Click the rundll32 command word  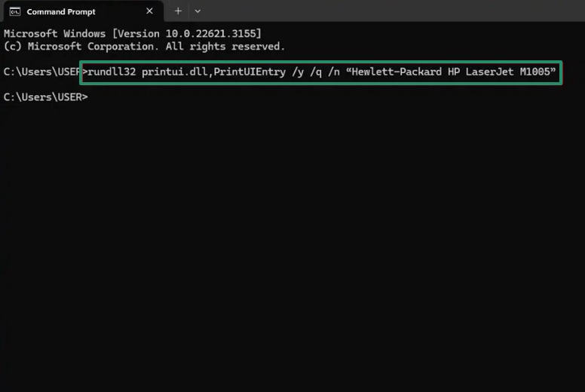pos(112,72)
